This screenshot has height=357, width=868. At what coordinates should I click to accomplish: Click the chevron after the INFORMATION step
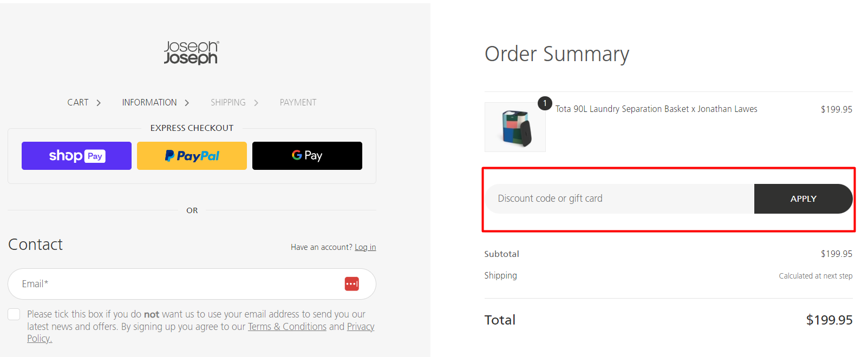tap(186, 102)
